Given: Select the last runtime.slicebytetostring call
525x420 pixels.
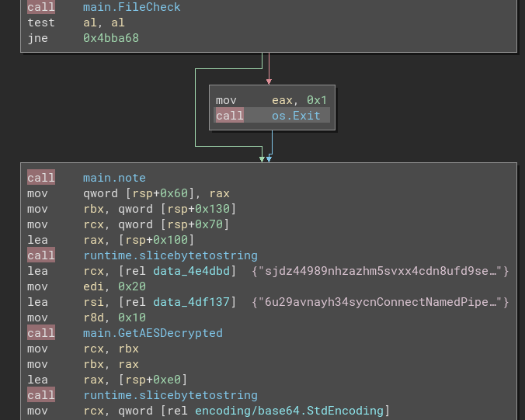Looking at the screenshot, I should (170, 395).
